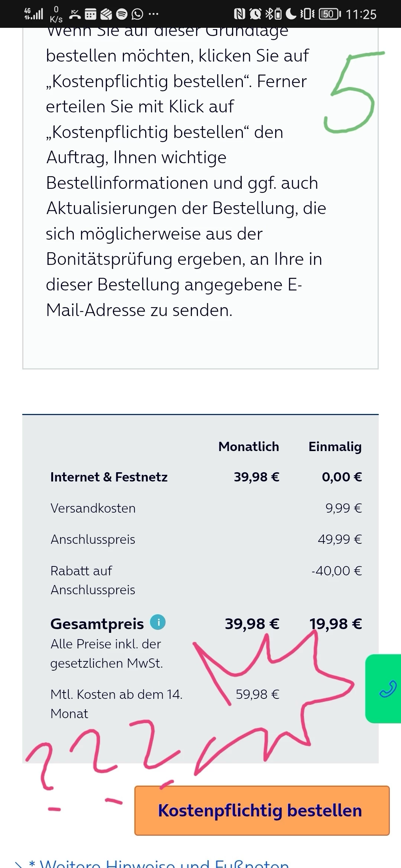Tap the 59,98 € monthly cost
The image size is (401, 868).
point(257,694)
